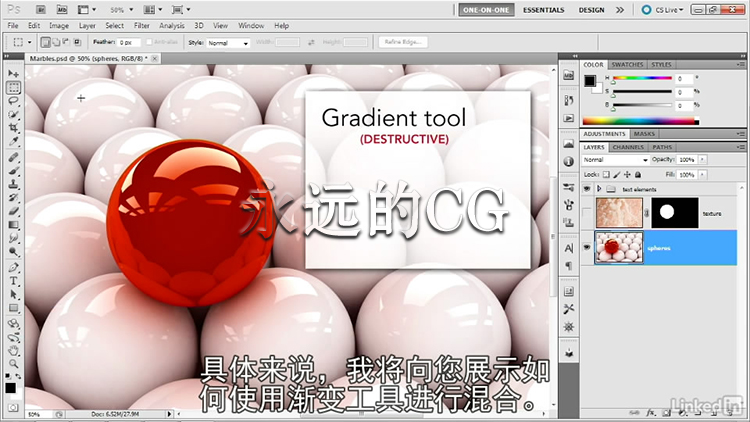Switch to the Design workspace
Screen dimensions: 750x422
pyautogui.click(x=591, y=10)
